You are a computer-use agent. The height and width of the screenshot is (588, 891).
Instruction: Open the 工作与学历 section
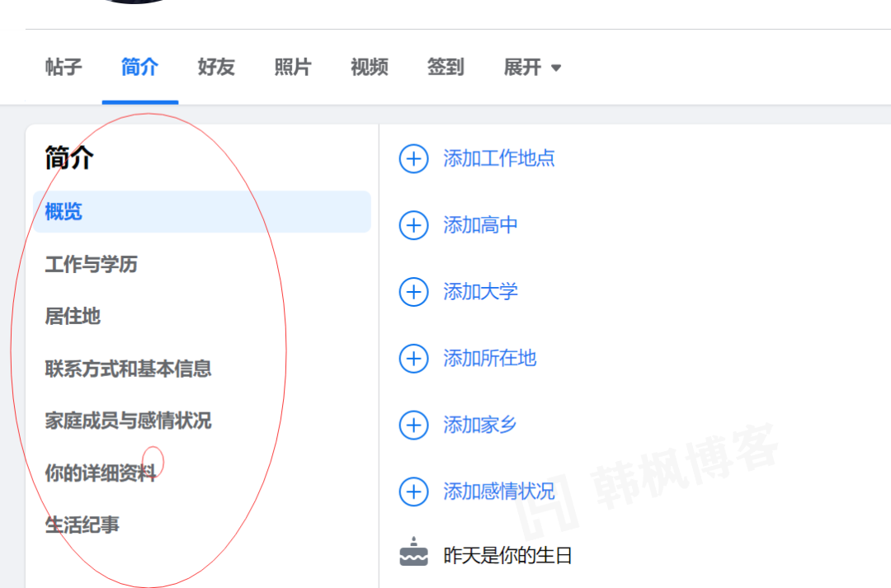(x=91, y=264)
